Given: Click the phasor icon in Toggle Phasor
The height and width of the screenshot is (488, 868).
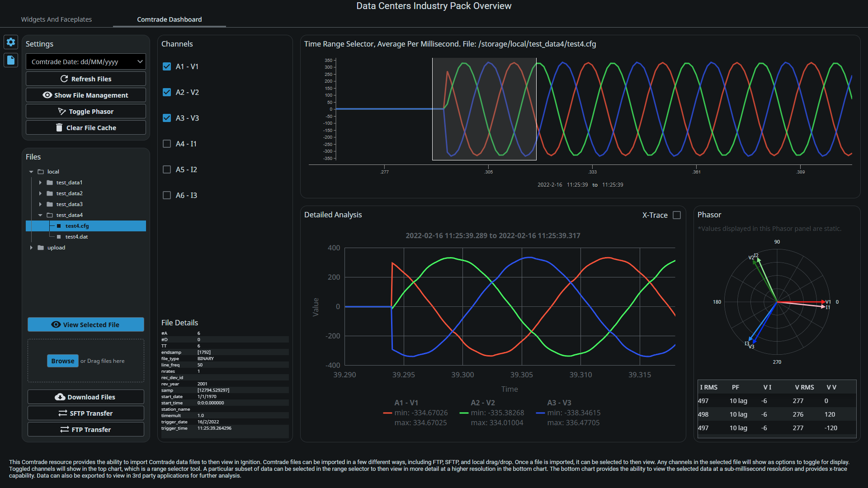Looking at the screenshot, I should pos(62,111).
